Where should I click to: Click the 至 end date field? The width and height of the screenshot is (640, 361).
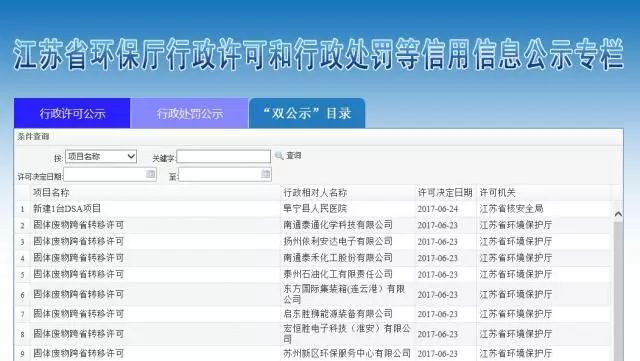coord(225,175)
